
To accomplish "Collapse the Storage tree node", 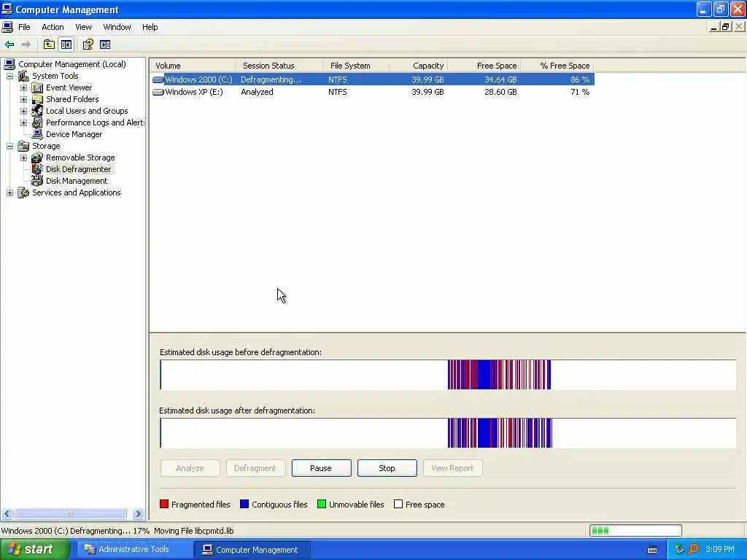I will coord(9,146).
